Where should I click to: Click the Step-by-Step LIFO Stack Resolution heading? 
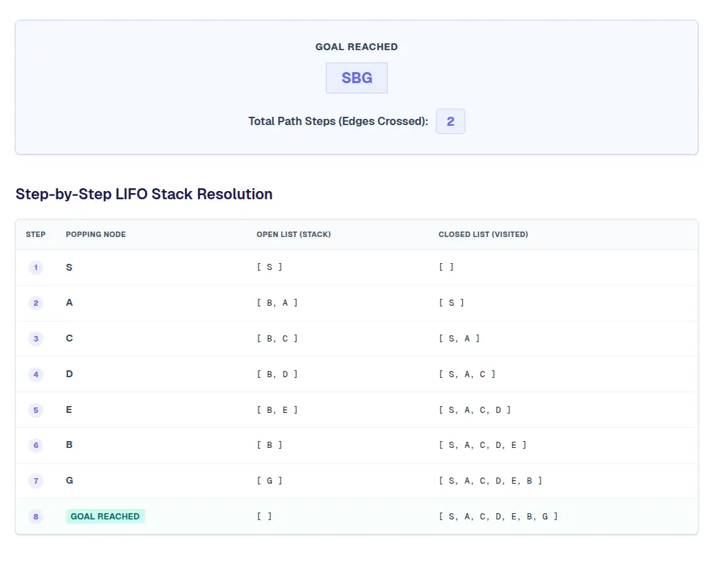tap(144, 194)
